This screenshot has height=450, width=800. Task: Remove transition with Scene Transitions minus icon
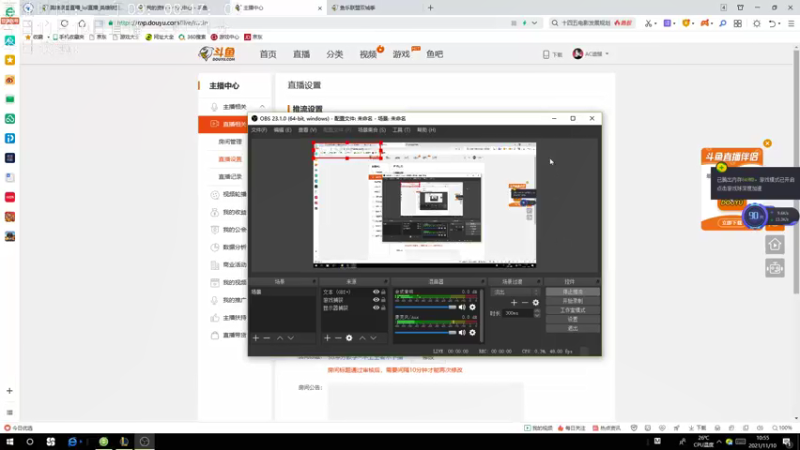(x=524, y=303)
